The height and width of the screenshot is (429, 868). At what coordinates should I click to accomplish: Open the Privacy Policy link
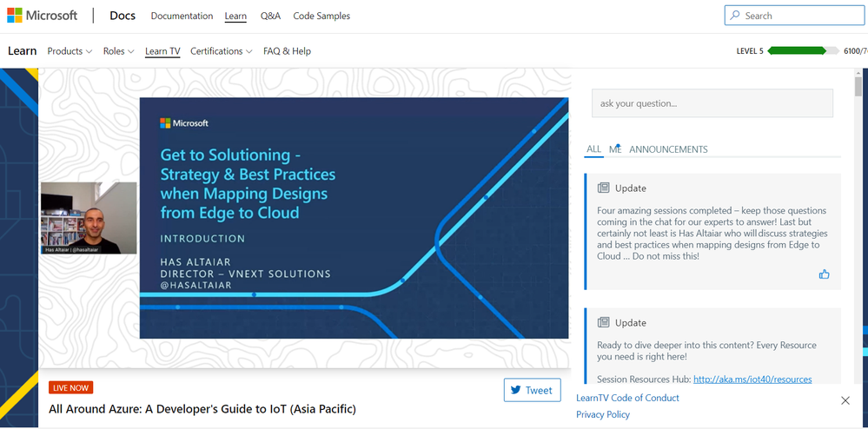click(603, 414)
